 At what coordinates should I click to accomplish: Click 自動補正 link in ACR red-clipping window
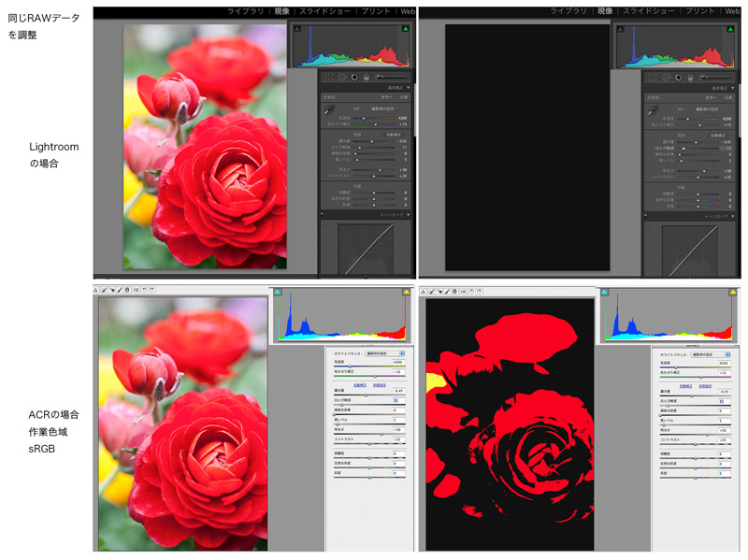[x=686, y=386]
